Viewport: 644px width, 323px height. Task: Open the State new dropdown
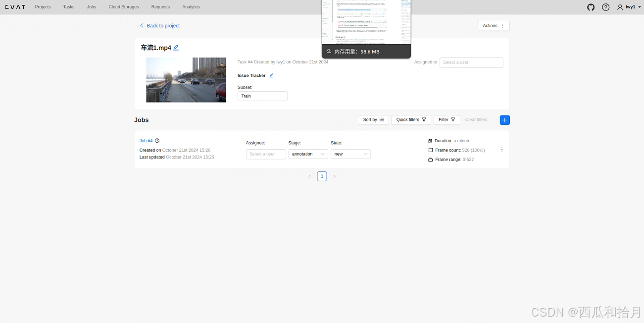(x=350, y=154)
